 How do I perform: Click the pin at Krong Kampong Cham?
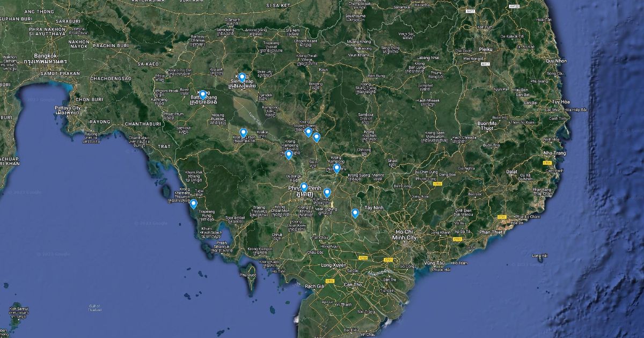pos(336,168)
